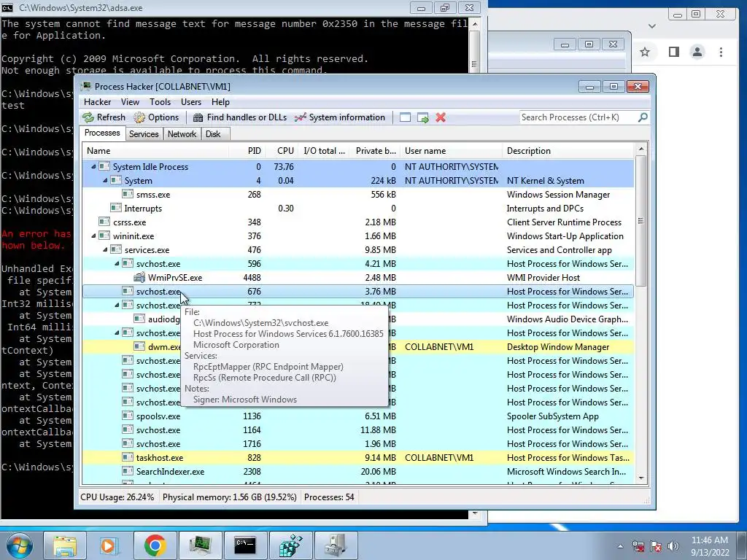Collapse the System Idle Process node
The height and width of the screenshot is (560, 747).
[x=93, y=167]
